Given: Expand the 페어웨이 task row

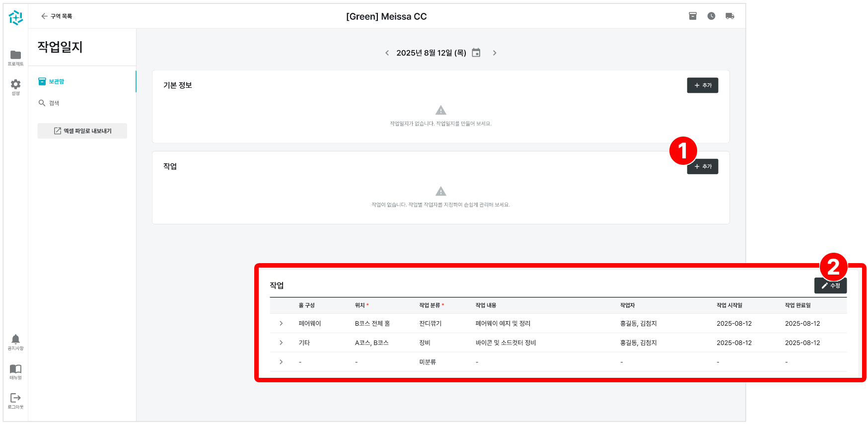Looking at the screenshot, I should pyautogui.click(x=281, y=323).
